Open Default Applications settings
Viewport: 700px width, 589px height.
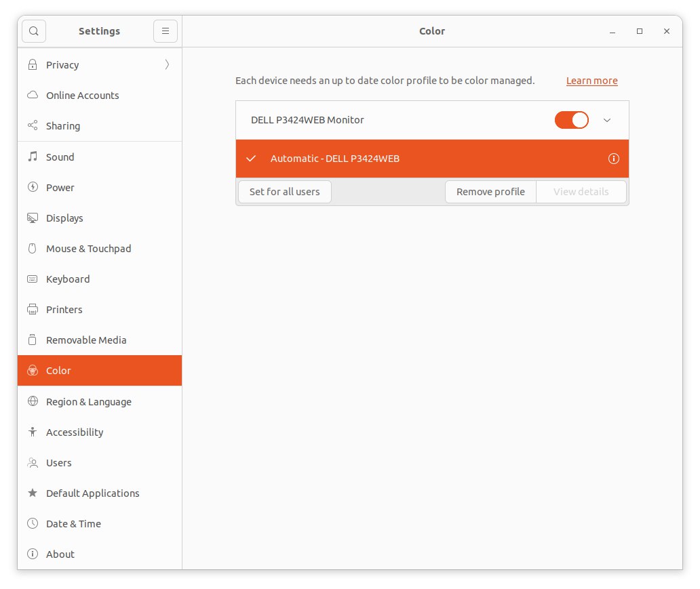(100, 493)
